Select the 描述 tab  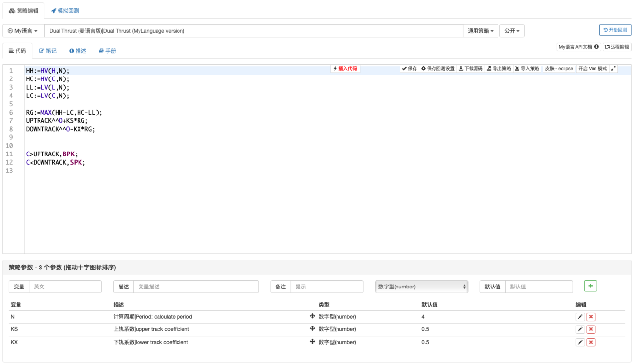[x=78, y=51]
